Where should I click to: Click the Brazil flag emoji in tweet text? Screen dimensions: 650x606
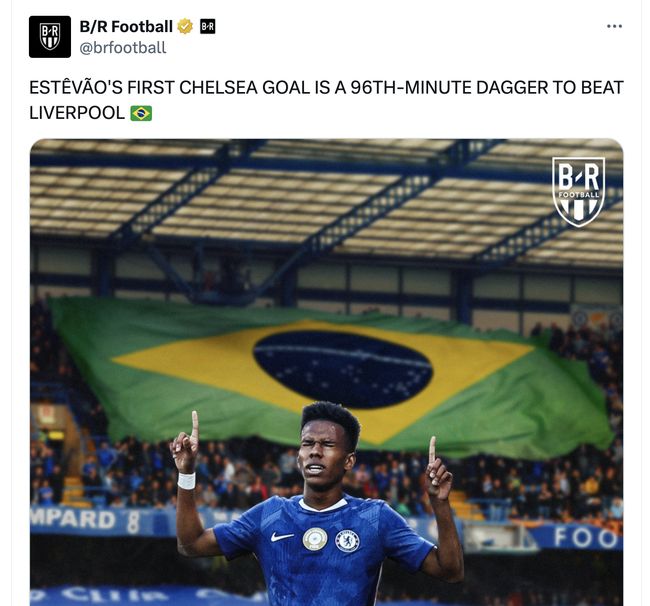pyautogui.click(x=141, y=113)
